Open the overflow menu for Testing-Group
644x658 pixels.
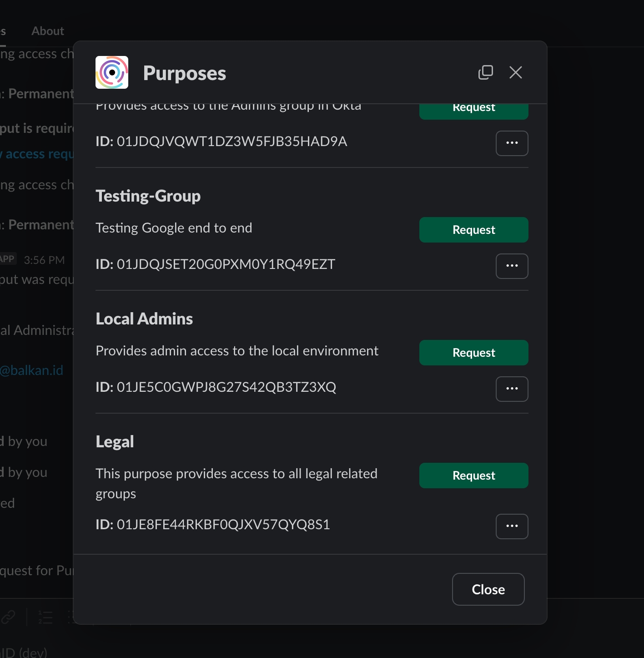[x=512, y=266]
